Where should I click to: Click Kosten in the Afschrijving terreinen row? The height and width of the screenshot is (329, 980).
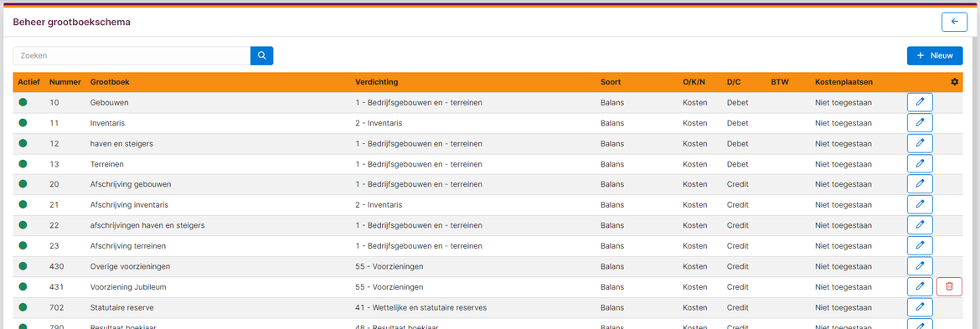[x=694, y=246]
